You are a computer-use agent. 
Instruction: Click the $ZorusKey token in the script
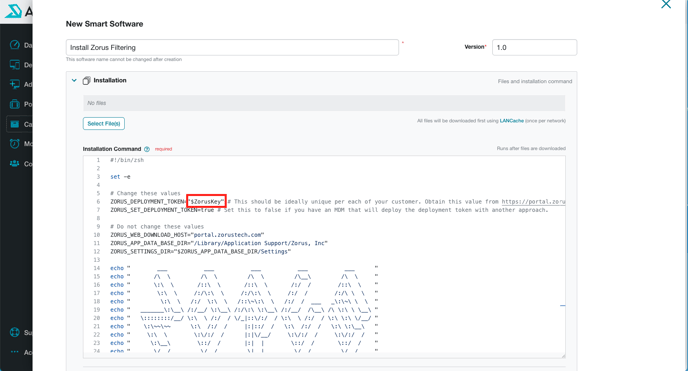(x=206, y=201)
